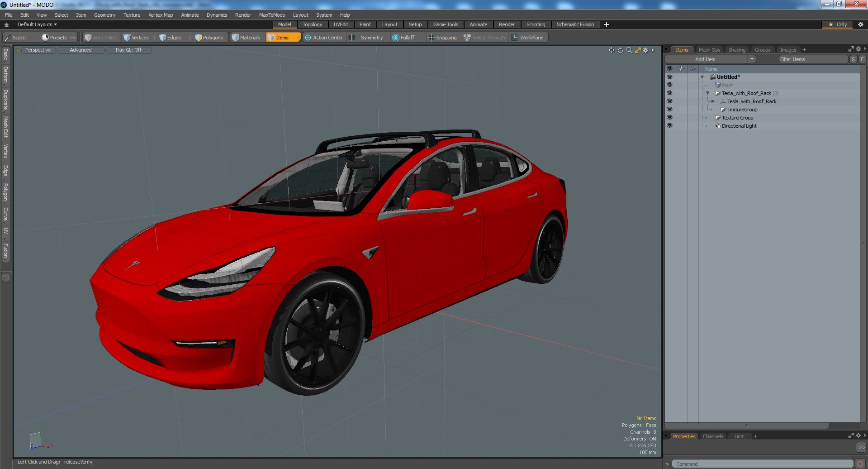Open the Geometry menu
This screenshot has height=469, width=868.
click(x=104, y=15)
